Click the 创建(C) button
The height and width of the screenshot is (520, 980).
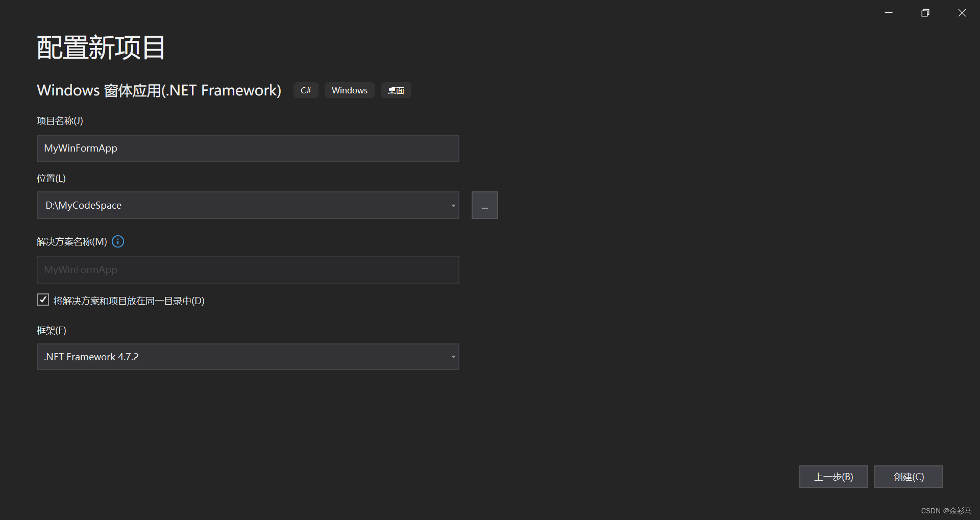[908, 477]
